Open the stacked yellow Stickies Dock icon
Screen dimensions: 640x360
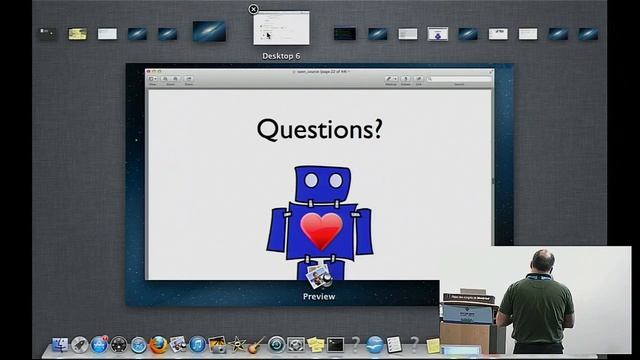point(316,345)
